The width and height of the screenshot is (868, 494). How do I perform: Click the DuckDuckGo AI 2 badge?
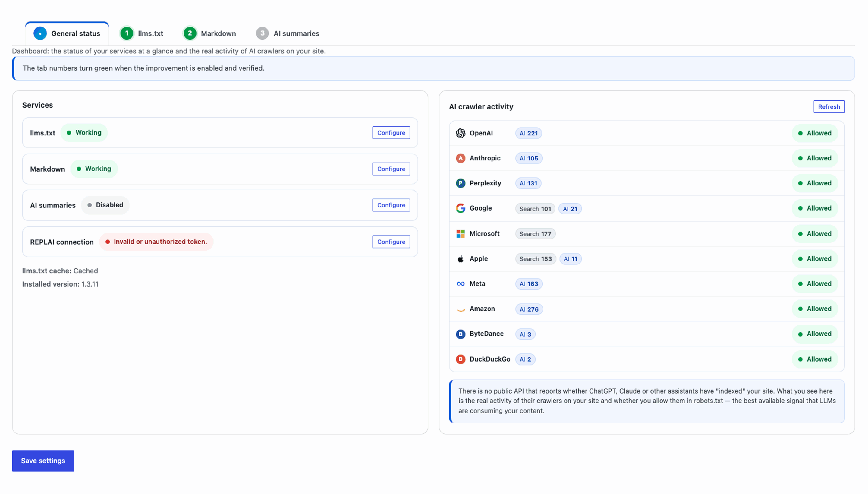[525, 359]
